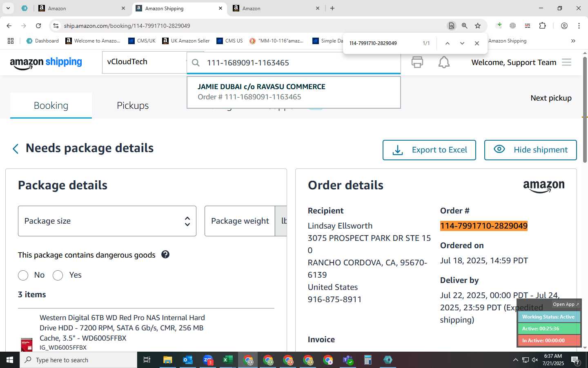The image size is (588, 368).
Task: Click the Amazon Shipping logo
Action: point(46,63)
